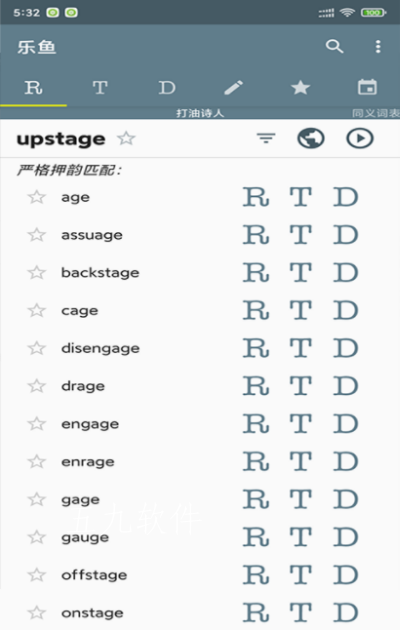The image size is (400, 630).
Task: Open thesaurus T for cage
Action: point(301,310)
